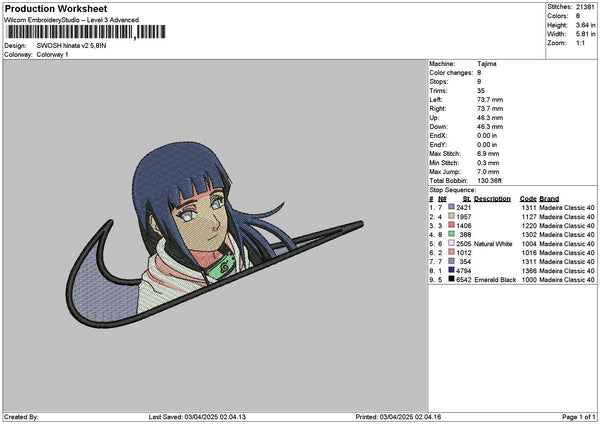
Task: Select the 'EndX:' label
Action: tap(438, 136)
